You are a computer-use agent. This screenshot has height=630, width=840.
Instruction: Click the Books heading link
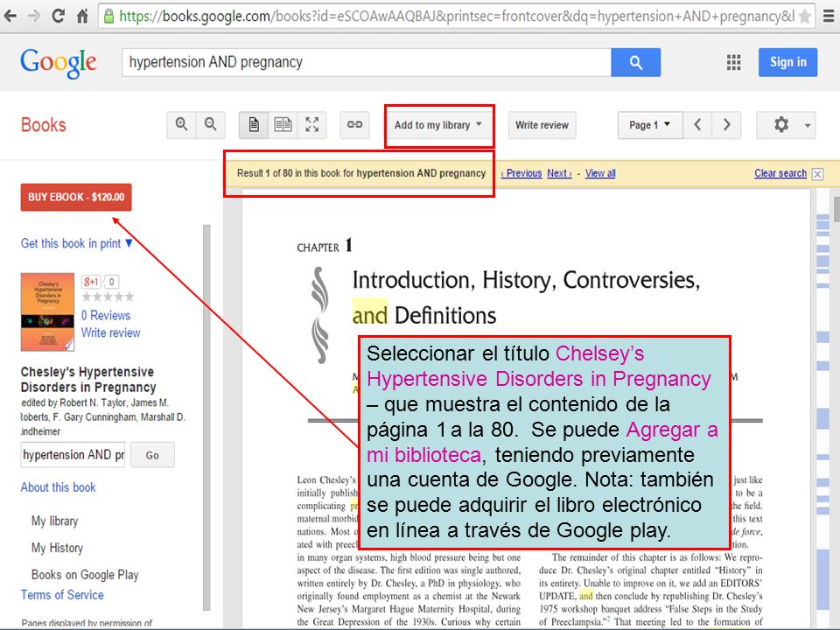point(44,125)
